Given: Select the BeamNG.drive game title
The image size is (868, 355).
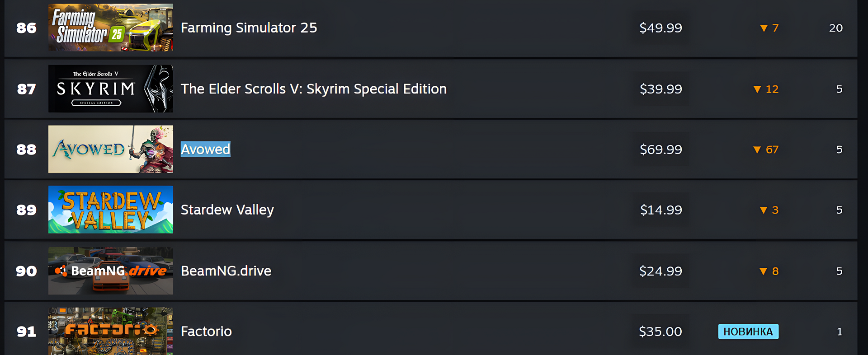Looking at the screenshot, I should pos(226,271).
